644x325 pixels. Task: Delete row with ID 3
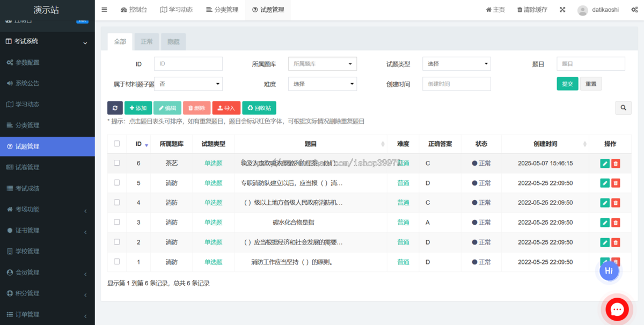616,223
